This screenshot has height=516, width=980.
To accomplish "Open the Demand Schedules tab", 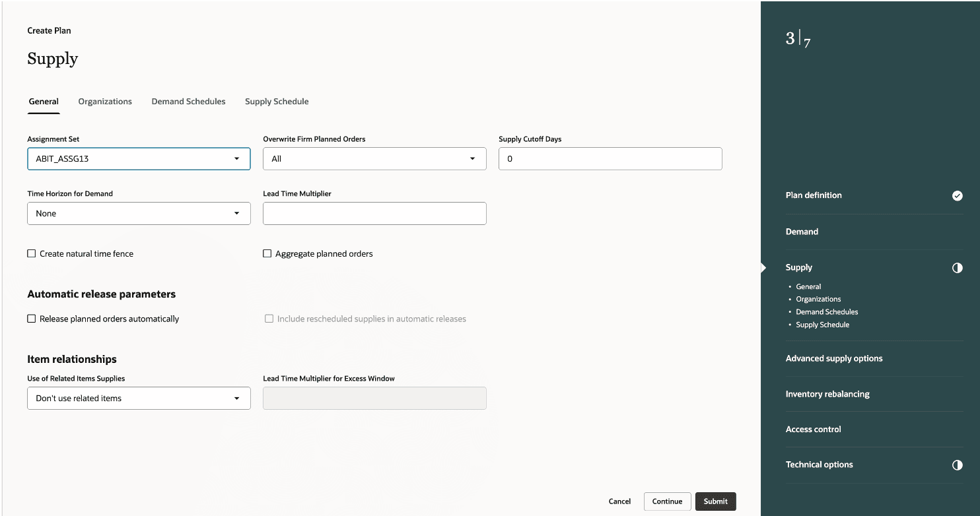I will click(x=188, y=102).
